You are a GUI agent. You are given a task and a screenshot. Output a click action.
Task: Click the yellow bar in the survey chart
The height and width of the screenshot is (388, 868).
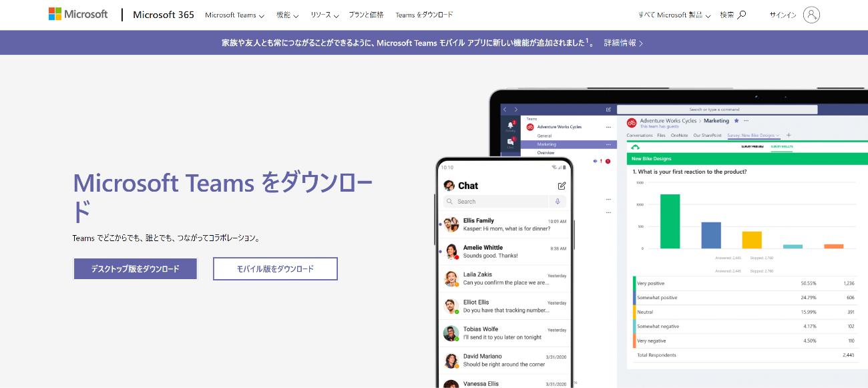tap(752, 240)
